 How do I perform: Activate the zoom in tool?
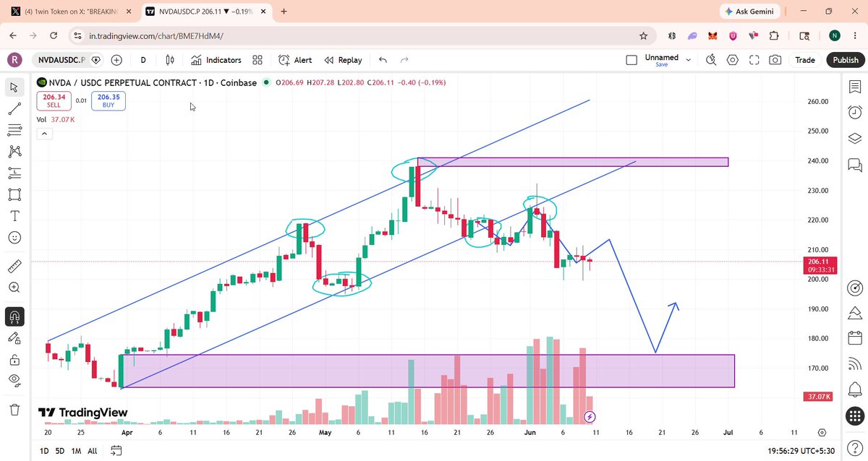14,287
